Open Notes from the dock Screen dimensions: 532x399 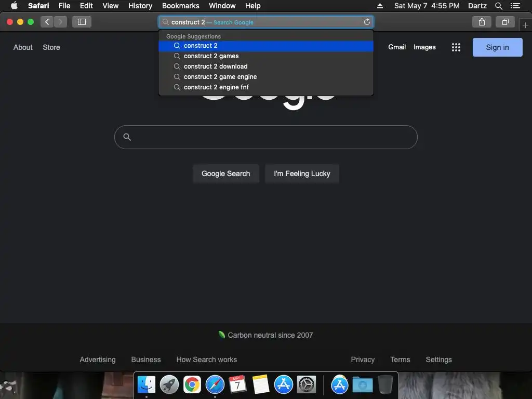tap(261, 385)
